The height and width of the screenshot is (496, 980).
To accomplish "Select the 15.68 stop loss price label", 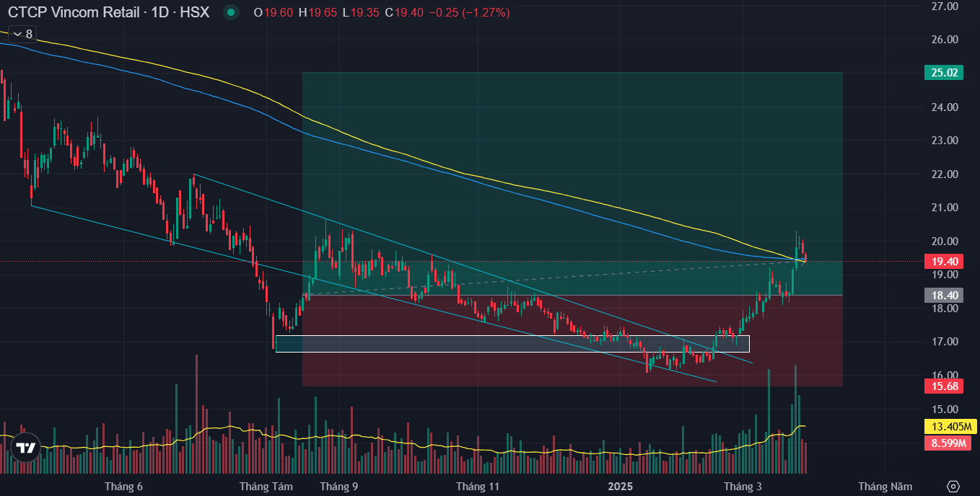I will click(943, 386).
